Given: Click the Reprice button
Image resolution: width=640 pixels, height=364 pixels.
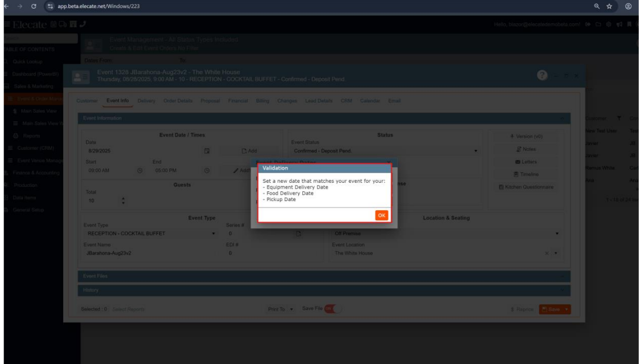Looking at the screenshot, I should (x=521, y=309).
